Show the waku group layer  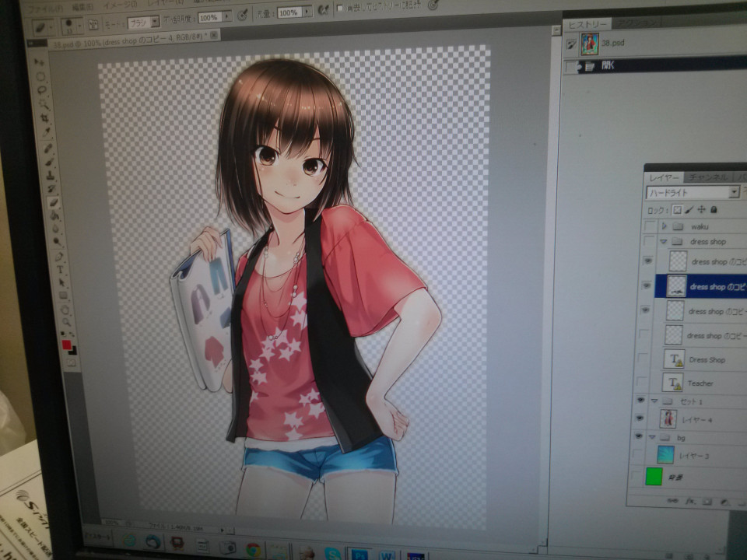click(650, 226)
